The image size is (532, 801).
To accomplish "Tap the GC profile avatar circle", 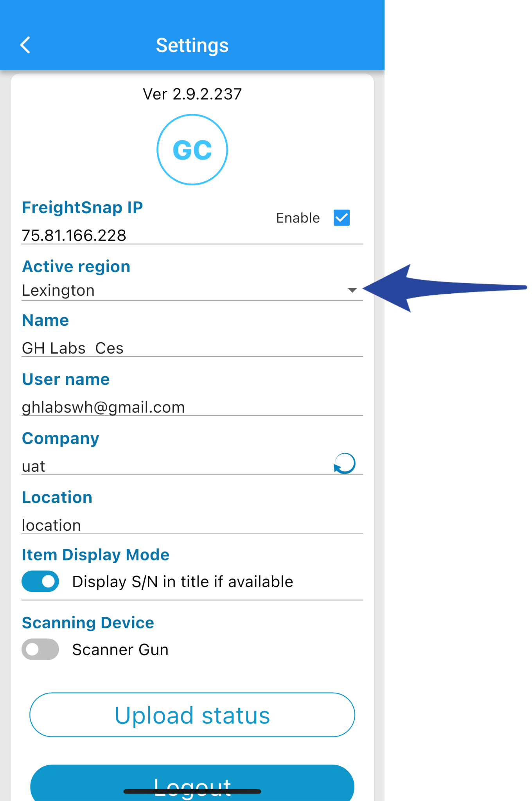I will 192,150.
